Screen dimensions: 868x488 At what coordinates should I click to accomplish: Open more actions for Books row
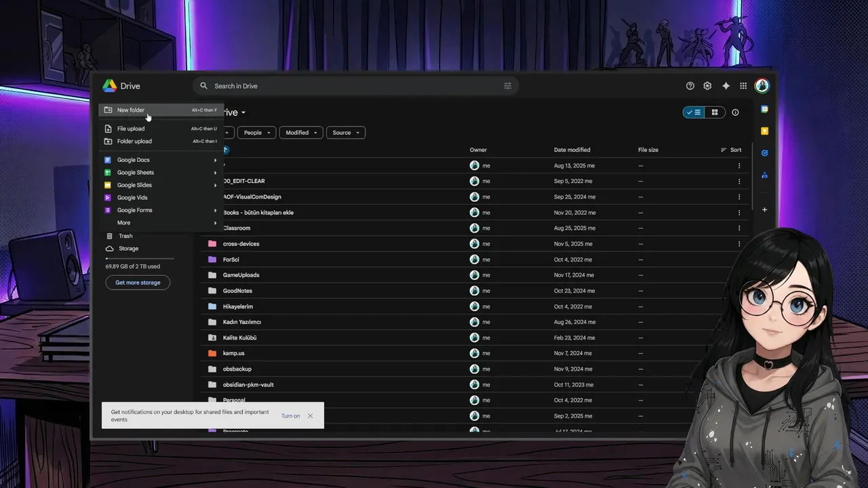click(739, 213)
